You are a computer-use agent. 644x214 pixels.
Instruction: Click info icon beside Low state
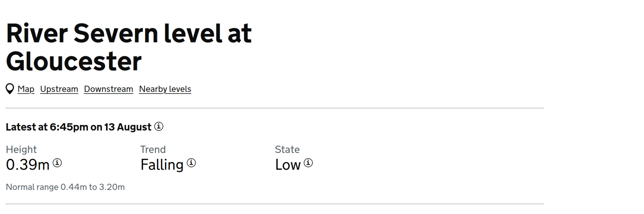tap(308, 163)
